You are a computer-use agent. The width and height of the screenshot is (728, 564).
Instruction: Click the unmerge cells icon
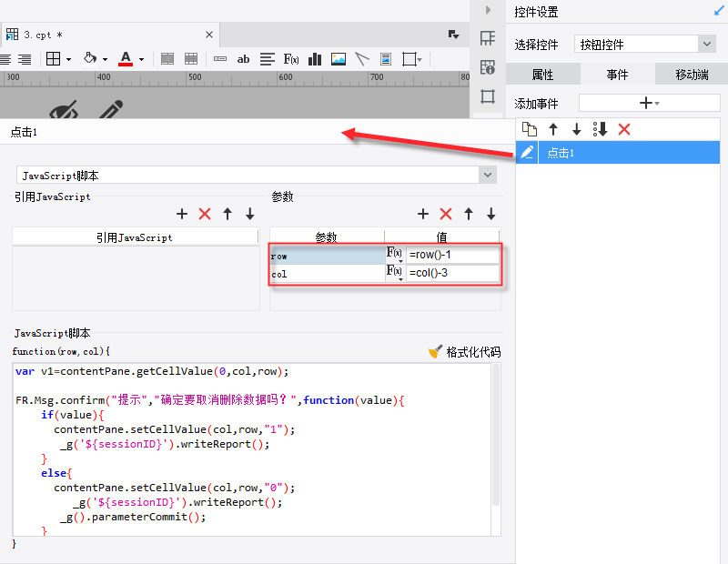(191, 59)
